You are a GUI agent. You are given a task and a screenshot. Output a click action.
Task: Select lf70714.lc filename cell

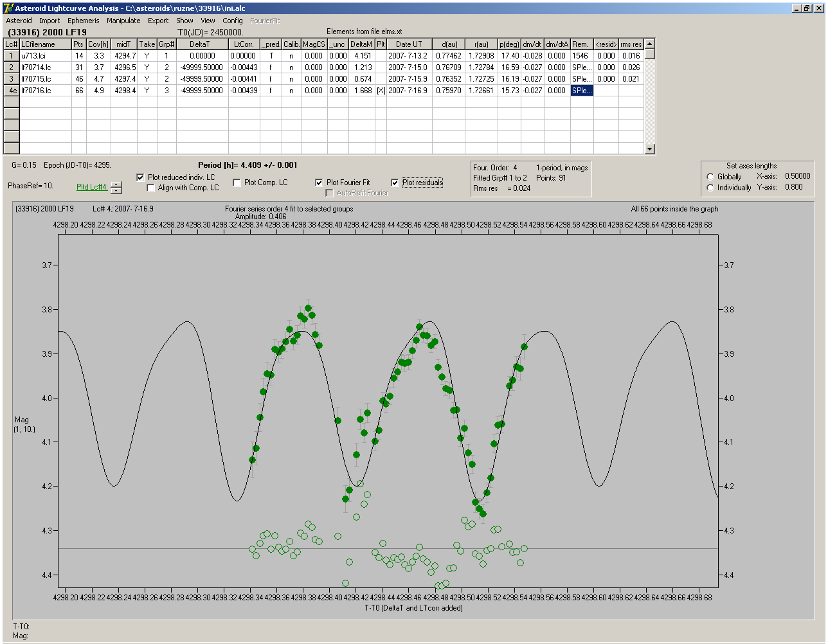[45, 67]
